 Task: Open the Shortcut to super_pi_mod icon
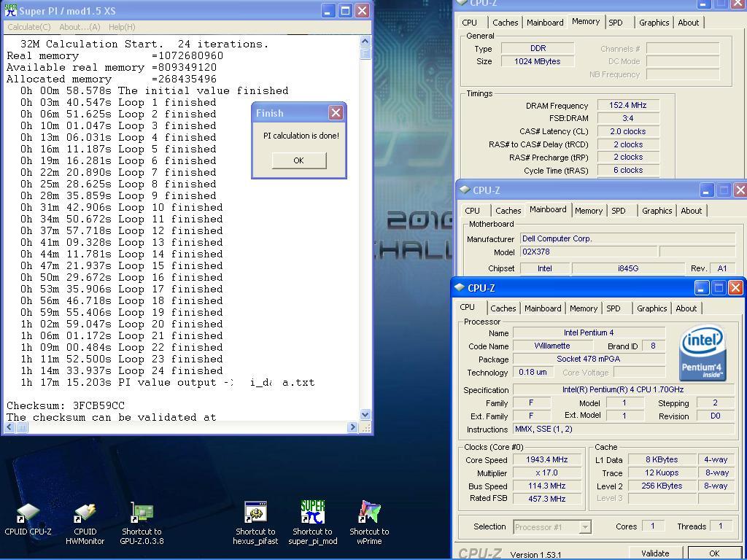[x=312, y=523]
